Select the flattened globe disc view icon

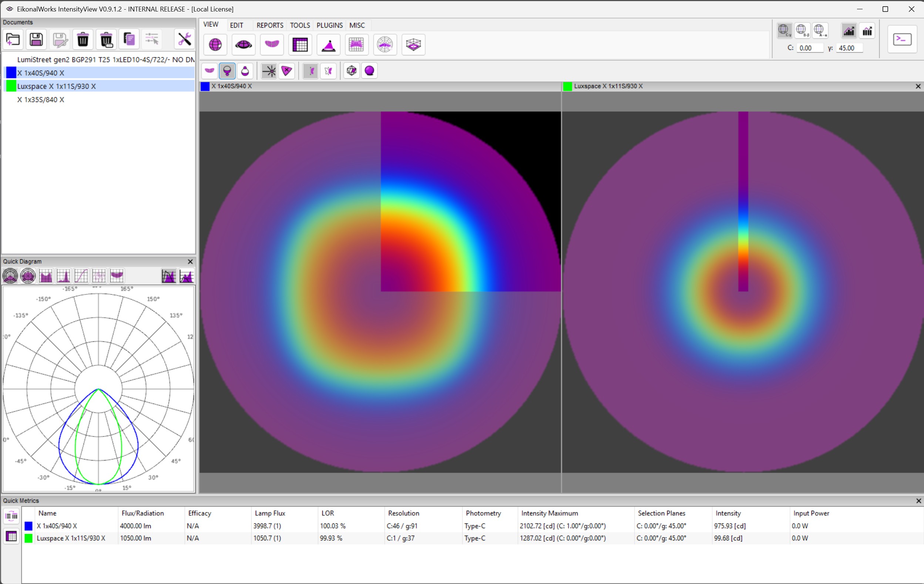click(x=243, y=45)
